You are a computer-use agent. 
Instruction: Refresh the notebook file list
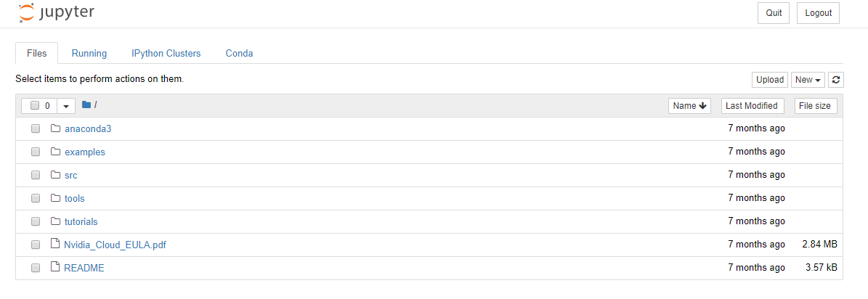click(x=836, y=80)
